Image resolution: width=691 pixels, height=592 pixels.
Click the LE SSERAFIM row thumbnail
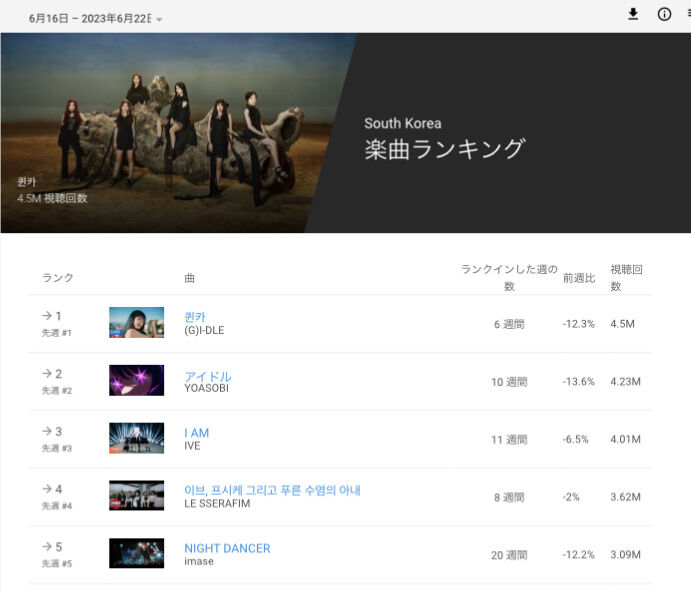137,495
